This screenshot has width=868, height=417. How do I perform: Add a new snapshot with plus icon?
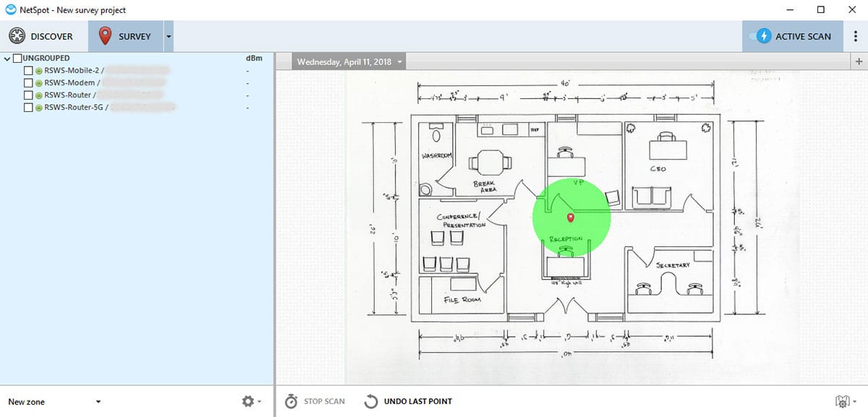tap(859, 62)
